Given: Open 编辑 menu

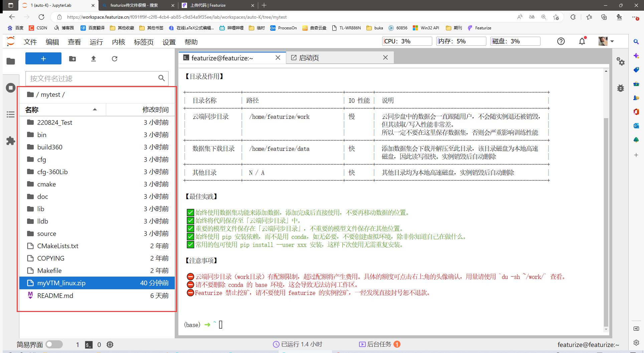Looking at the screenshot, I should point(52,42).
